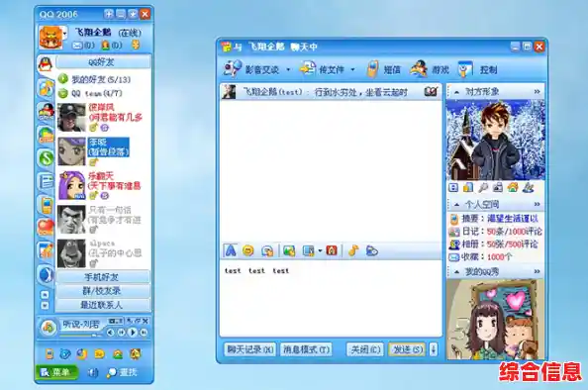This screenshot has width=588, height=390.
Task: Open the 传文件 dropdown arrow
Action: pyautogui.click(x=352, y=69)
